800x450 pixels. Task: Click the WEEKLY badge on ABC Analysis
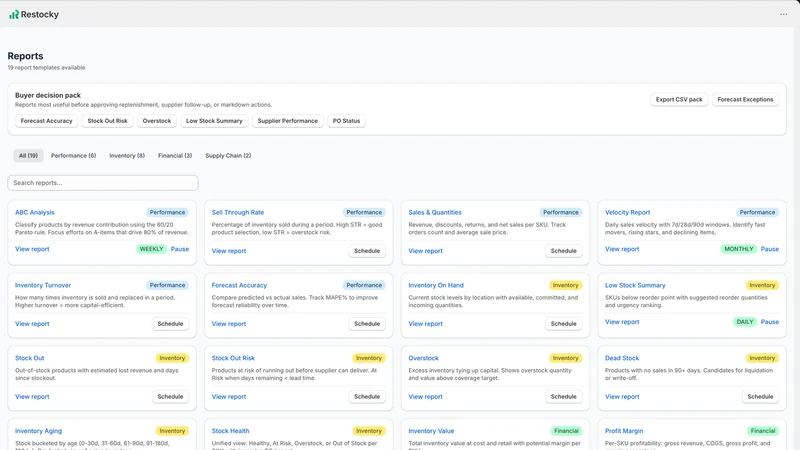pyautogui.click(x=151, y=249)
